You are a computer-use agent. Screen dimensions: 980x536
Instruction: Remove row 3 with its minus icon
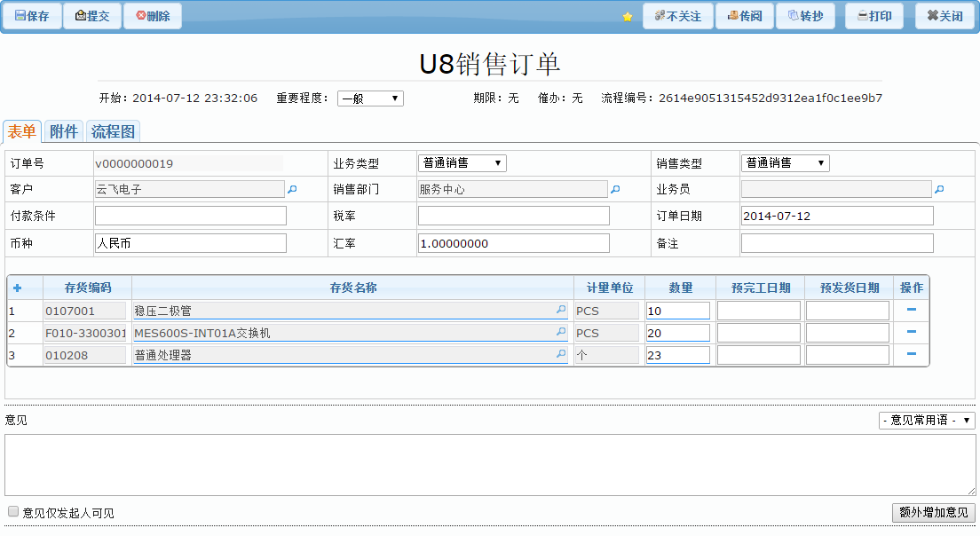(x=911, y=354)
